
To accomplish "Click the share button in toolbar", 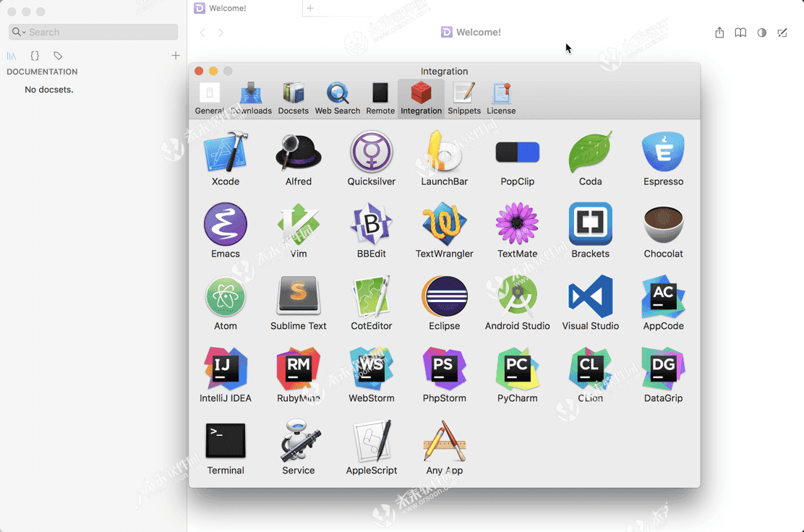I will click(x=719, y=33).
